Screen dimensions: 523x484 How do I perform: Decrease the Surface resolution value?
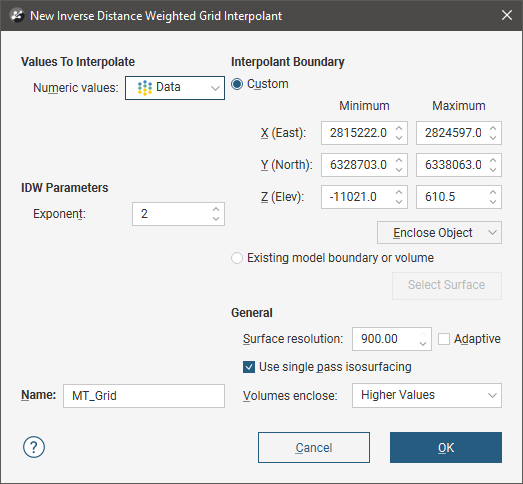[423, 344]
